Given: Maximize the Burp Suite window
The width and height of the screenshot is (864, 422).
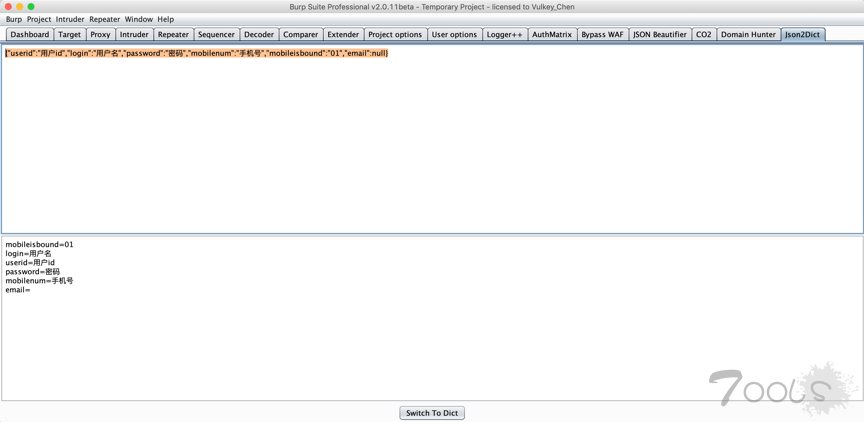Looking at the screenshot, I should pos(31,7).
